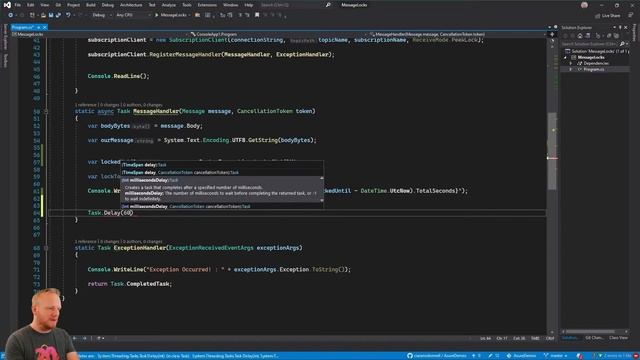Pin the Program.cs tab

38,27
